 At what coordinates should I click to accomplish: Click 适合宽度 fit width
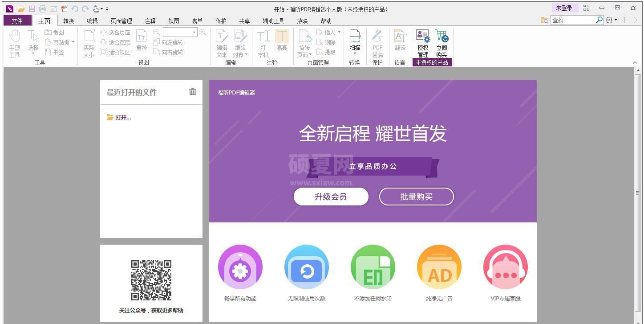pyautogui.click(x=115, y=42)
